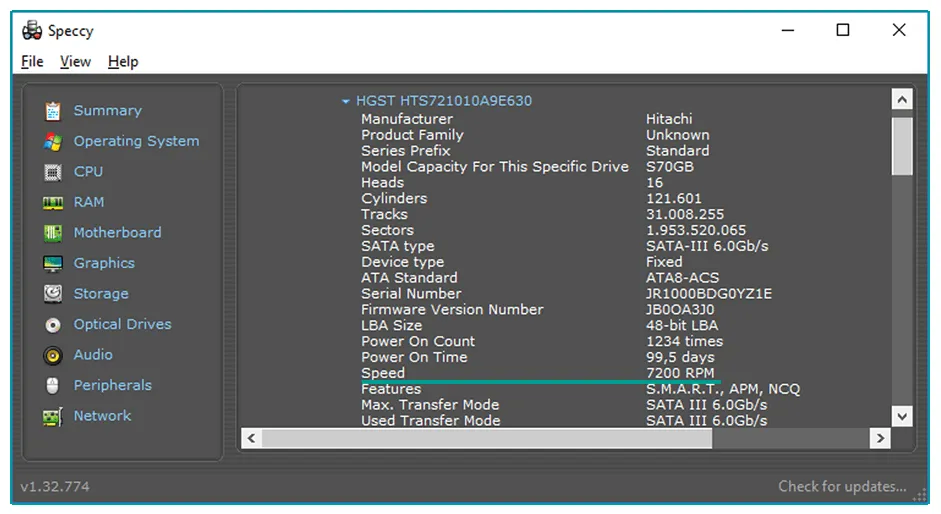Screen dimensions: 941x514
Task: Show the Graphics section
Action: (104, 263)
